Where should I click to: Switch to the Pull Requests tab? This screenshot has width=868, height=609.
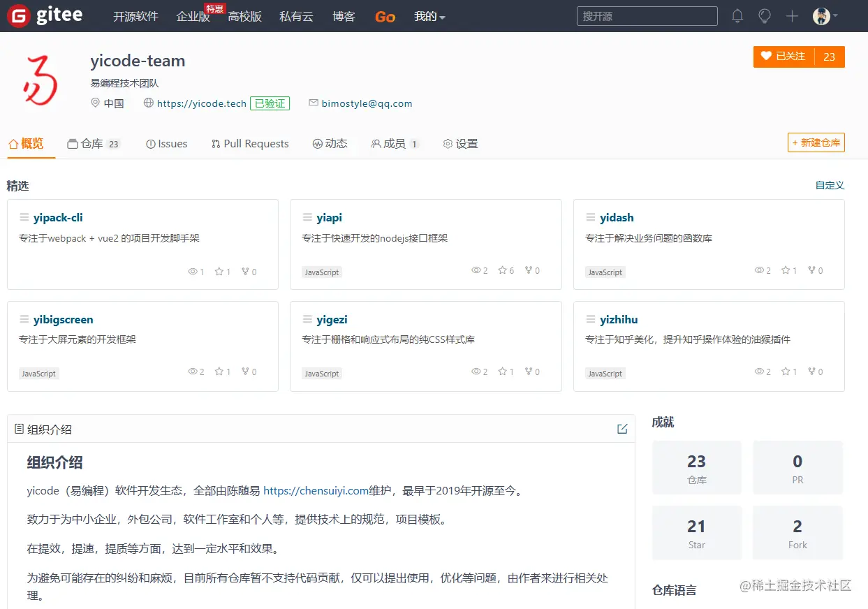(250, 143)
